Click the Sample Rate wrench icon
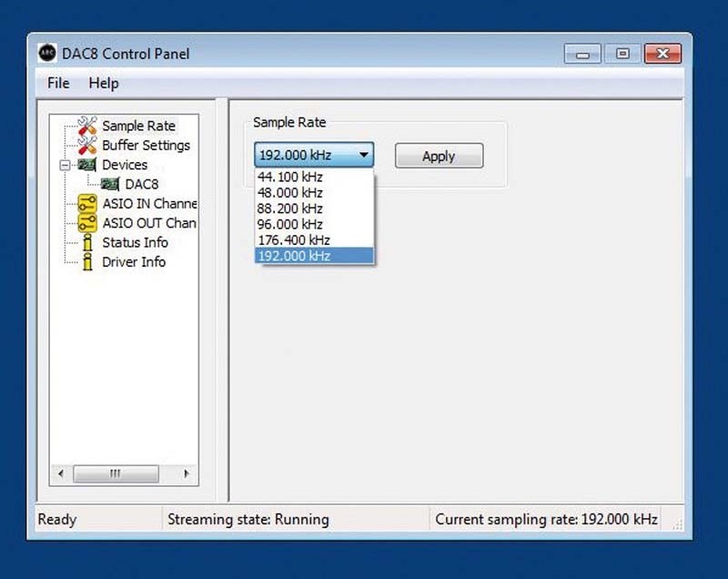Viewport: 728px width, 579px height. click(x=87, y=126)
